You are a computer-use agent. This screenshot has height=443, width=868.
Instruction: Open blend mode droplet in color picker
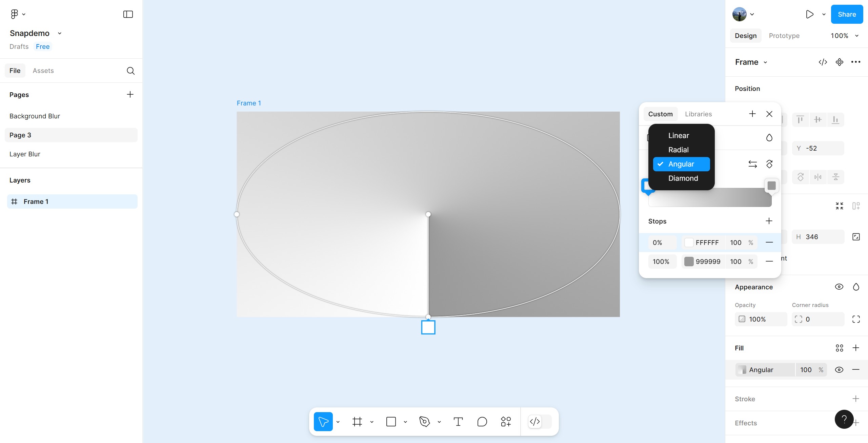tap(769, 137)
